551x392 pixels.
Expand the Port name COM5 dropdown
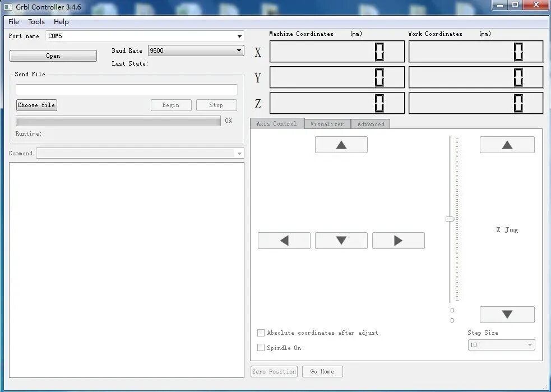coord(239,36)
